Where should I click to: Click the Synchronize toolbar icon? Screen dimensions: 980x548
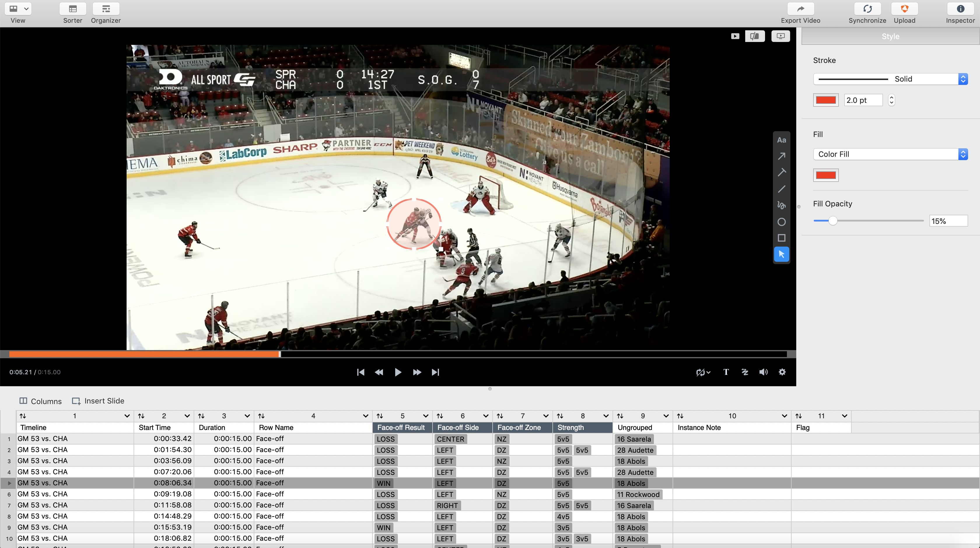867,9
